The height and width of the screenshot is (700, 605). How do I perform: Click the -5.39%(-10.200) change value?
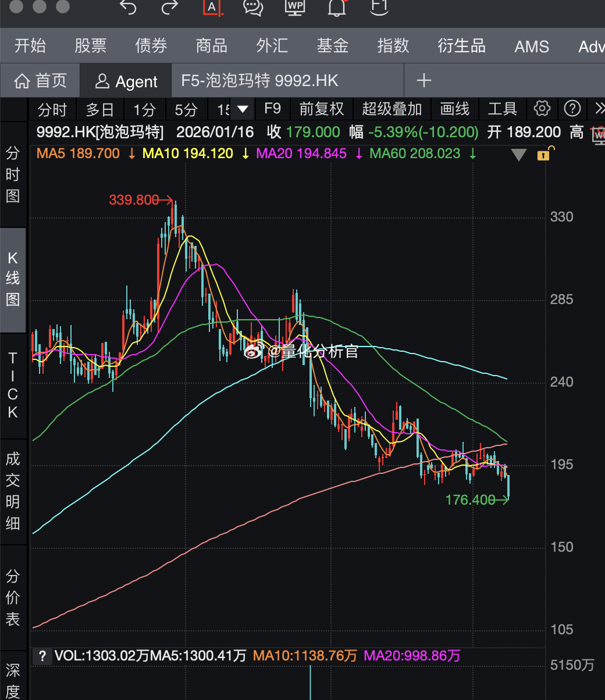[424, 132]
